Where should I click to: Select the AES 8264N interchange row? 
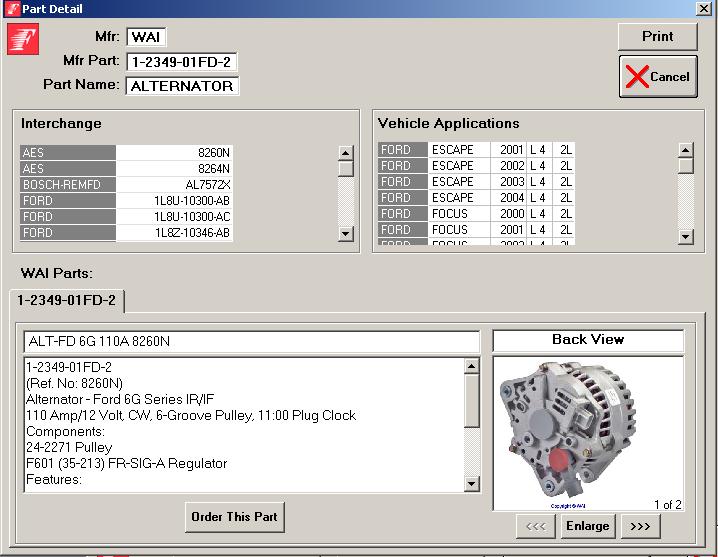(x=126, y=169)
